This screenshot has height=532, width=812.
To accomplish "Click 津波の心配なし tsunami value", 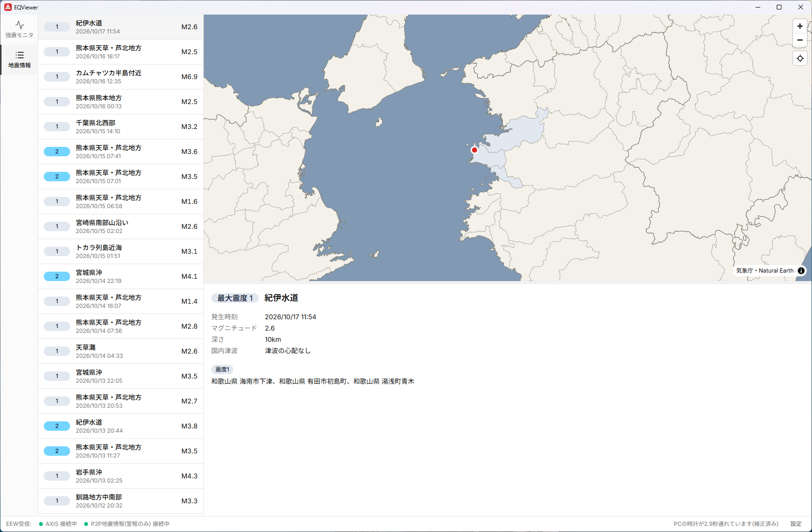I will point(287,351).
